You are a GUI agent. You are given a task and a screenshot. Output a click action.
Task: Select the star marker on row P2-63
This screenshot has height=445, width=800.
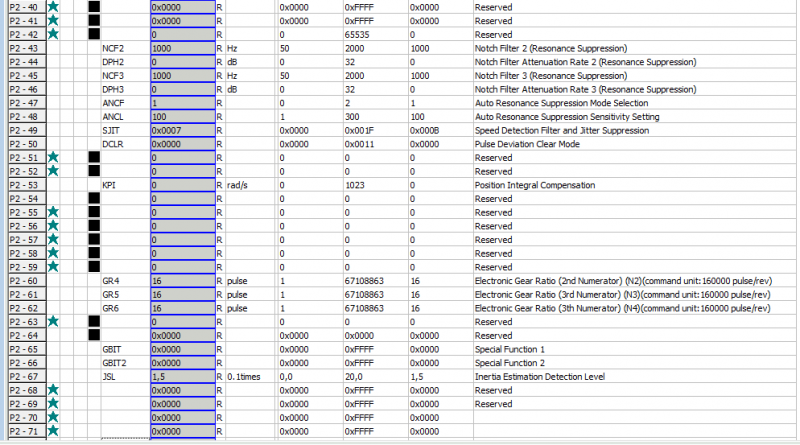(53, 322)
